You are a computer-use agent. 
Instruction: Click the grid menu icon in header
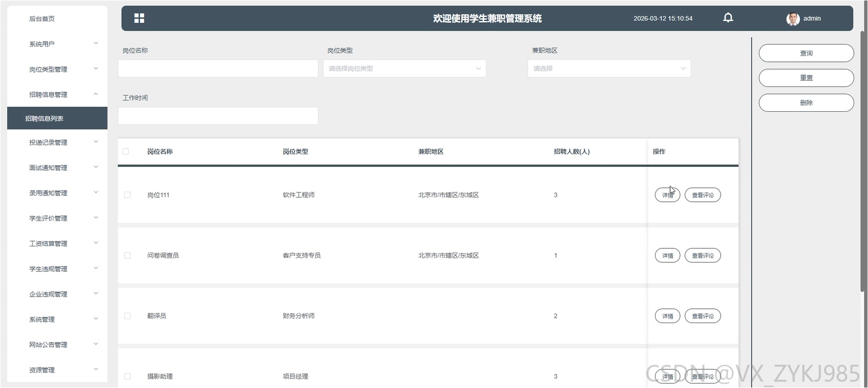pyautogui.click(x=139, y=18)
